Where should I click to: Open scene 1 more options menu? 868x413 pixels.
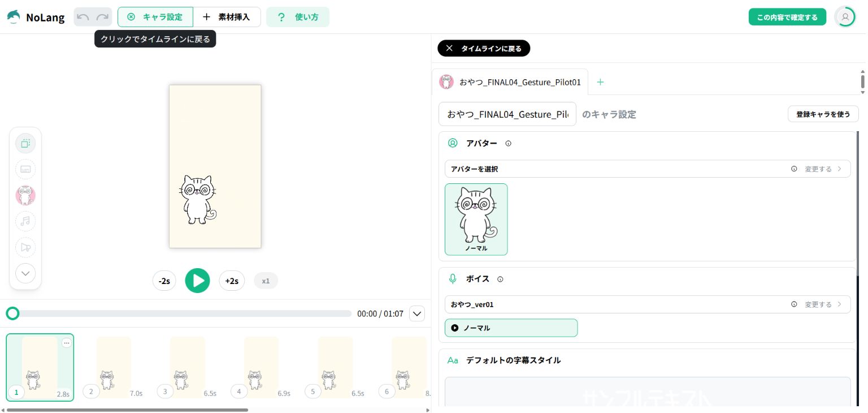click(67, 343)
